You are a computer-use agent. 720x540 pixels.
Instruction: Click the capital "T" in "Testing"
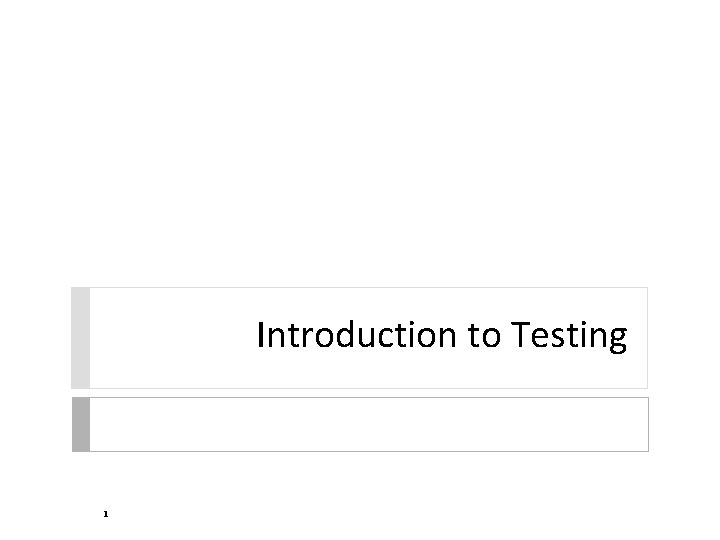[x=520, y=336]
